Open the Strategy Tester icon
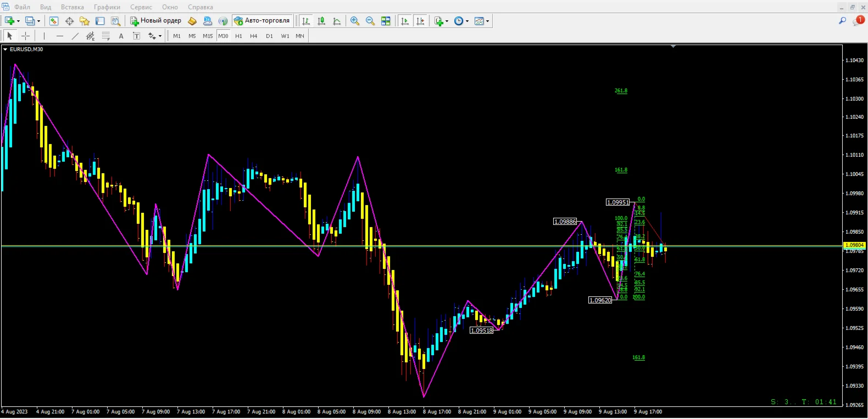Screen dimensions: 868x419 coord(115,21)
